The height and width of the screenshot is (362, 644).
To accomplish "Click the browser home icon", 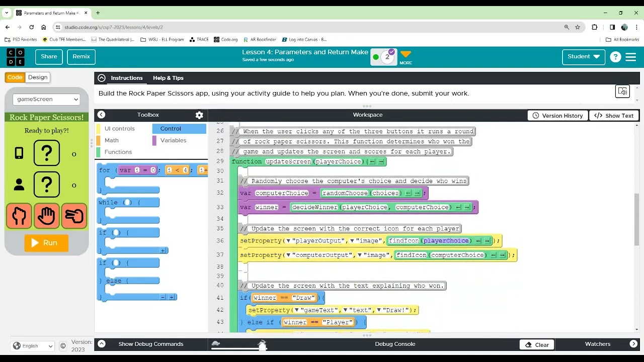I will [44, 27].
